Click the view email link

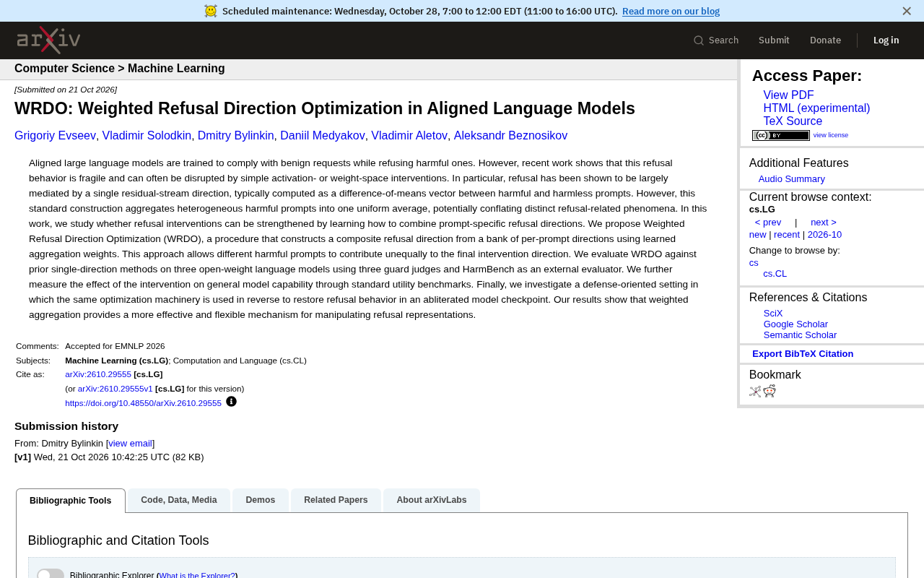(x=131, y=444)
